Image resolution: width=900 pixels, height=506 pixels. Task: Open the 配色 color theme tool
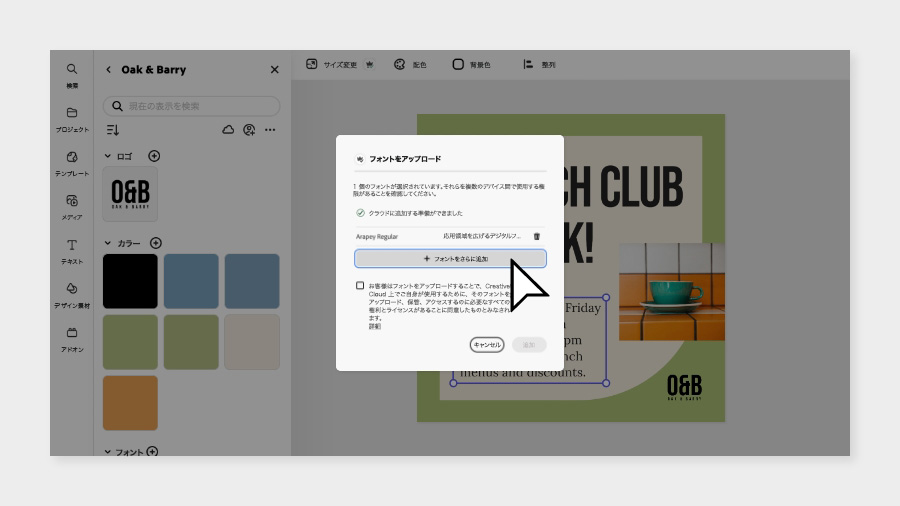coord(410,64)
